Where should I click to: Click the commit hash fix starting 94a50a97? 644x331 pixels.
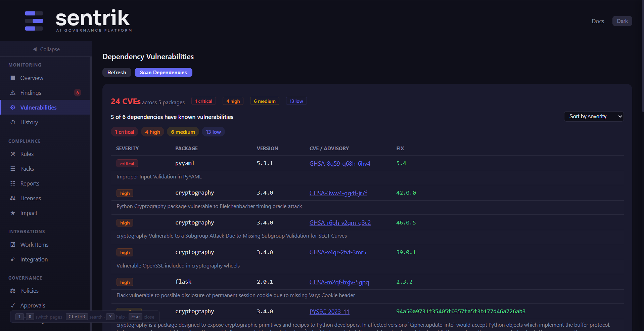(461, 312)
